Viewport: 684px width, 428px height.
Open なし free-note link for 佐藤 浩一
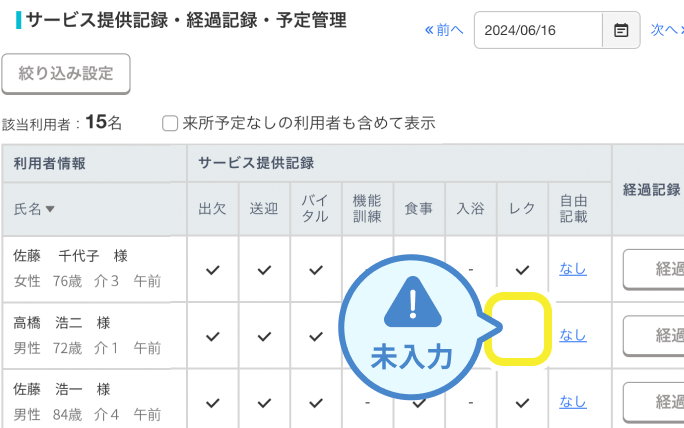click(573, 401)
